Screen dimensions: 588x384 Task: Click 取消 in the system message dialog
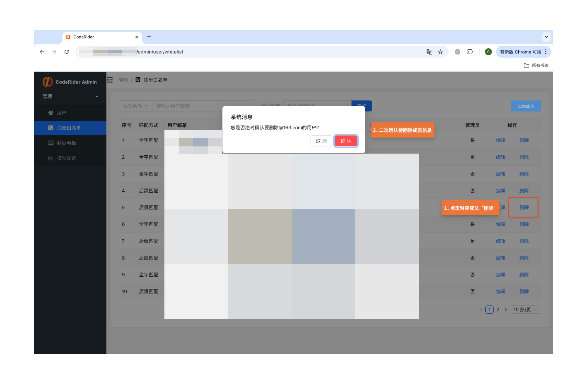tap(321, 141)
